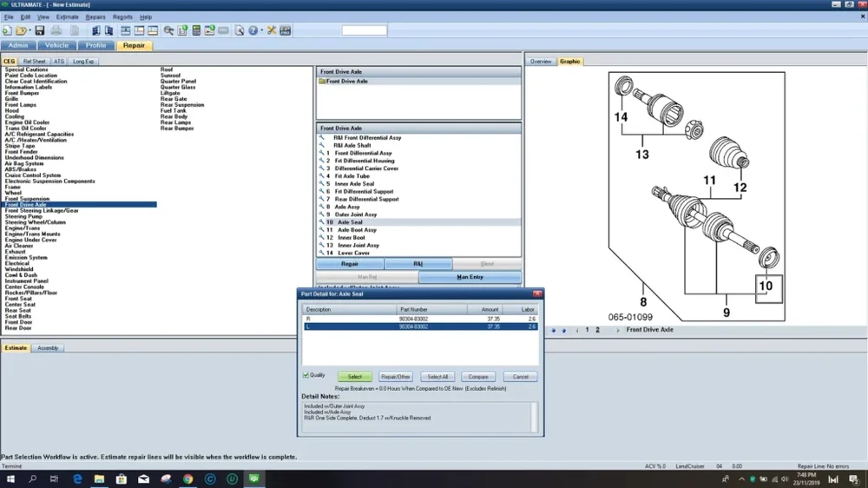868x488 pixels.
Task: Click the Man Entry button
Action: coord(470,277)
